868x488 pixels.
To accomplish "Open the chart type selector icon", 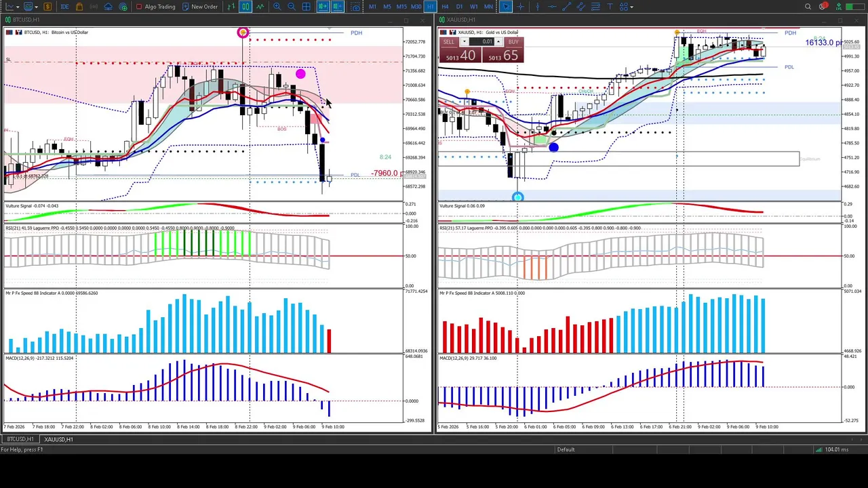I will (x=10, y=7).
